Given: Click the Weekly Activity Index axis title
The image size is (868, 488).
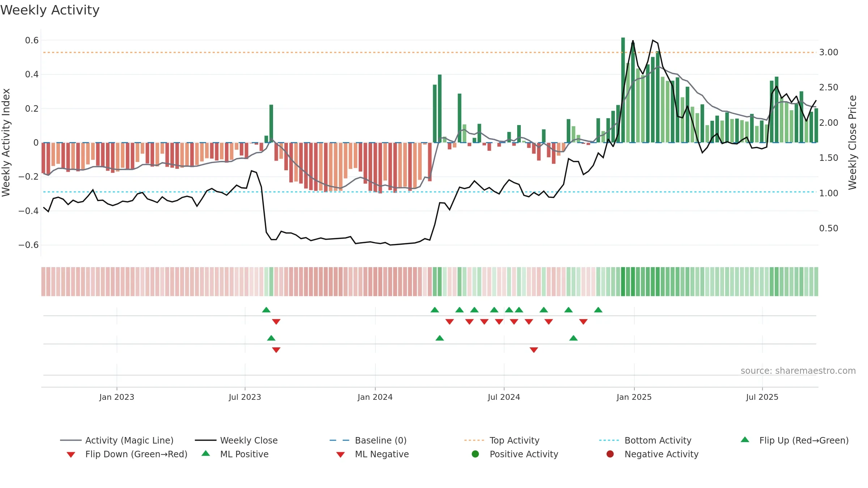Looking at the screenshot, I should (6, 142).
